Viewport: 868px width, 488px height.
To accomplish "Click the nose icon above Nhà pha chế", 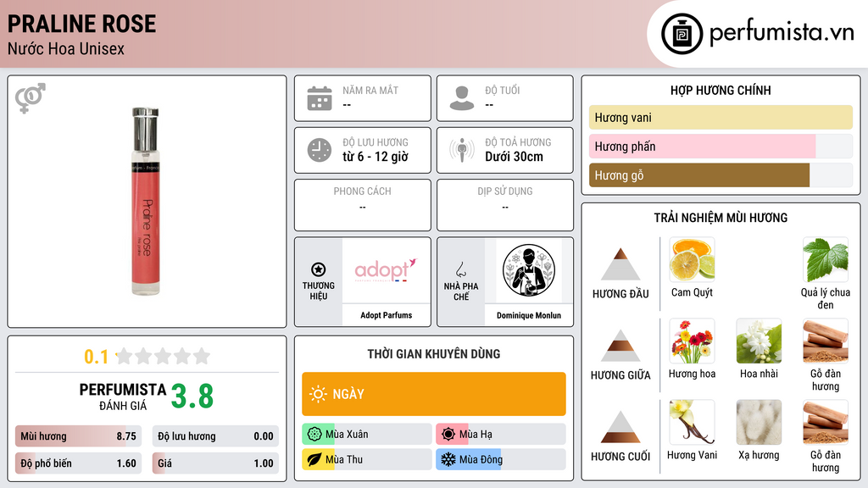I will point(460,269).
